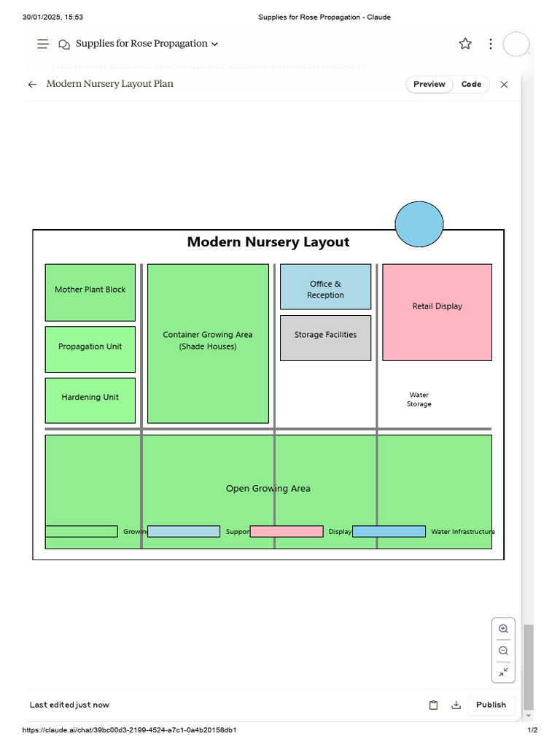The height and width of the screenshot is (747, 560).
Task: Click the Water Infrastructure legend label
Action: [x=463, y=532]
